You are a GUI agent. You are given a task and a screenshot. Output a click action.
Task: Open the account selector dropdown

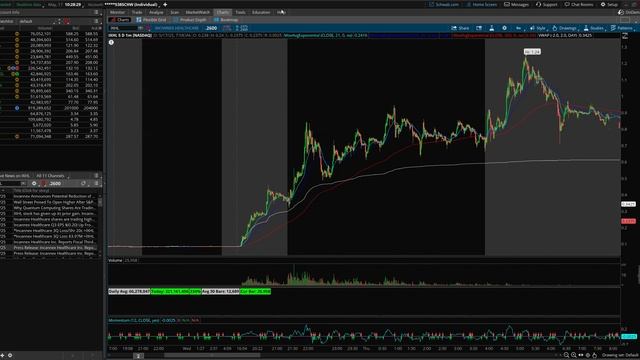point(131,4)
